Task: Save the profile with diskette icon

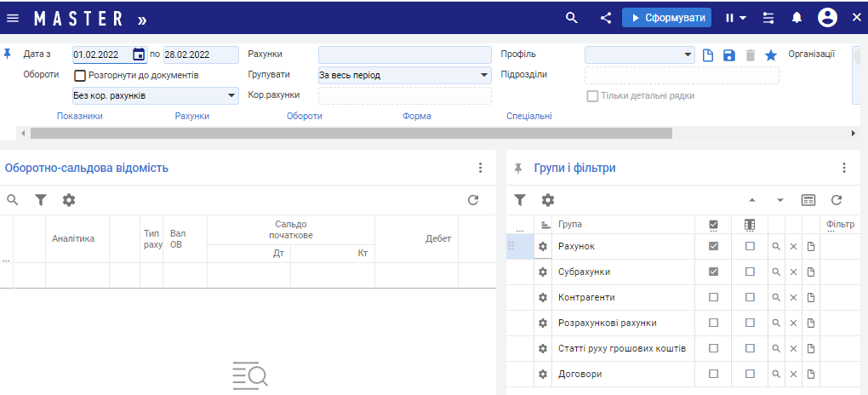Action: tap(729, 55)
